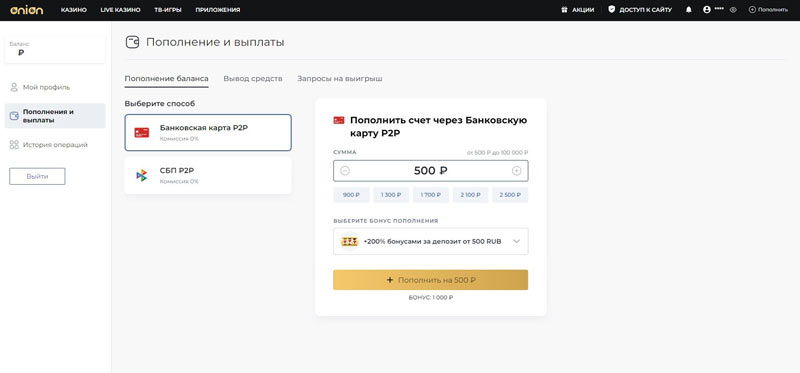Click the profile person icon in sidebar
800x373 pixels.
pos(14,87)
